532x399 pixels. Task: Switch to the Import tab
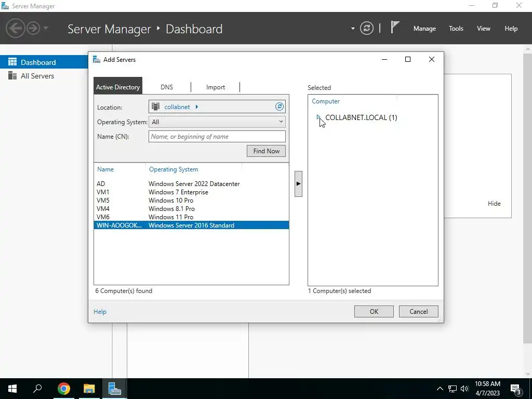216,87
